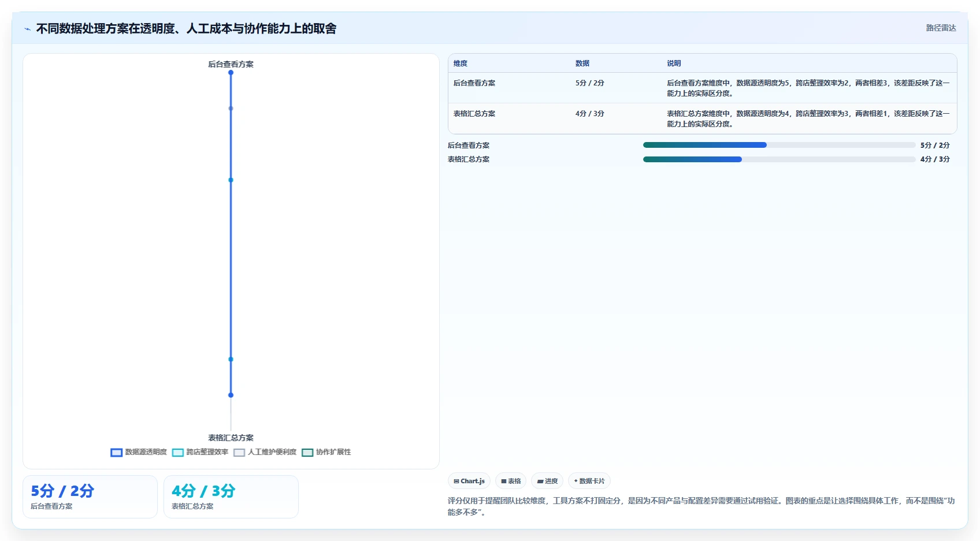Click the 4分 / 3分 value beside the progress bar
This screenshot has width=980, height=541.
click(935, 159)
